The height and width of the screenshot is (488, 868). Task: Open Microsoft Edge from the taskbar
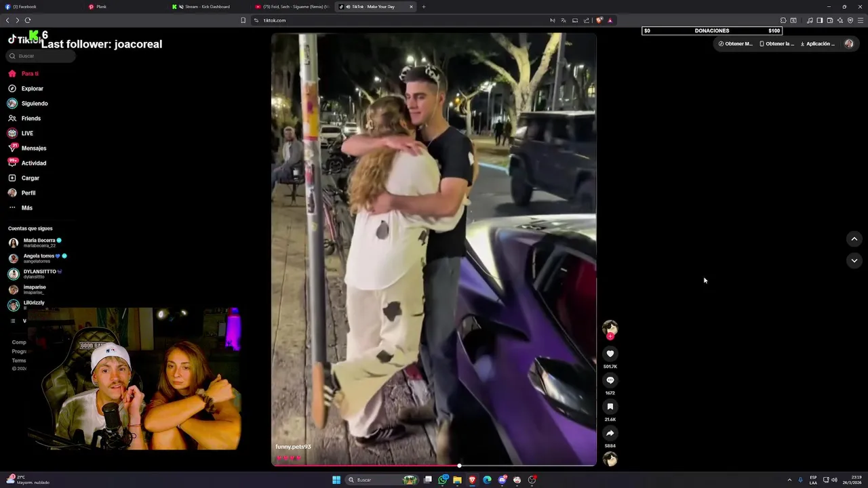coord(487,480)
